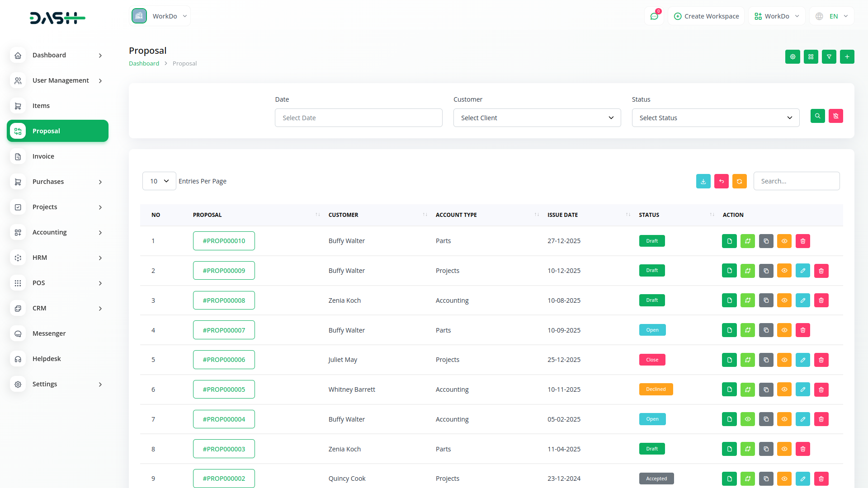Click the yellow refresh icon above the search box
Image resolution: width=868 pixels, height=488 pixels.
(x=740, y=181)
